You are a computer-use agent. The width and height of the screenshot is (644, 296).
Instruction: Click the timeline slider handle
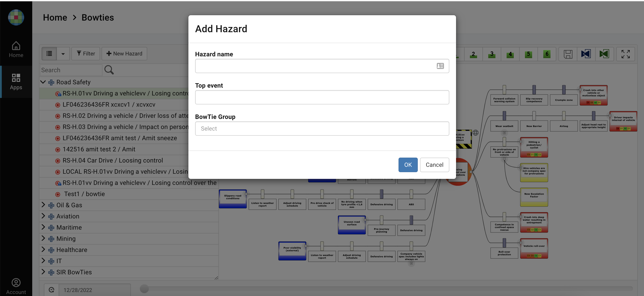tap(144, 289)
